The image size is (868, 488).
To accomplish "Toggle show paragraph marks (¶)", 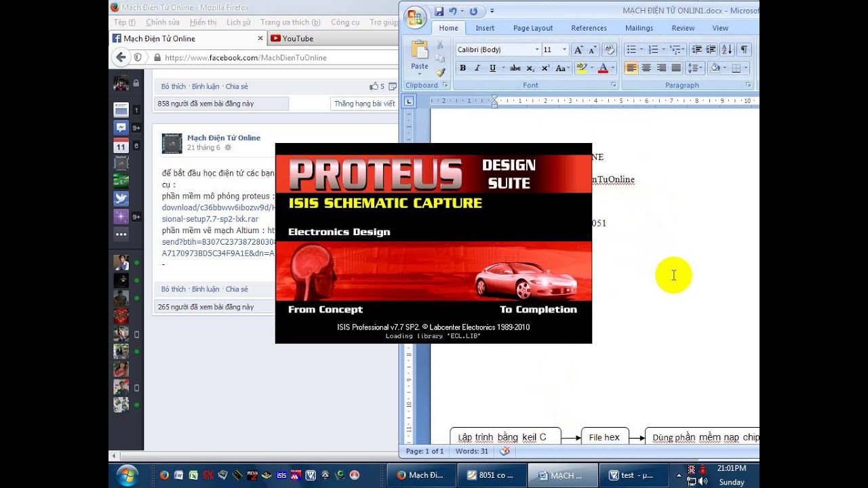I will 745,49.
